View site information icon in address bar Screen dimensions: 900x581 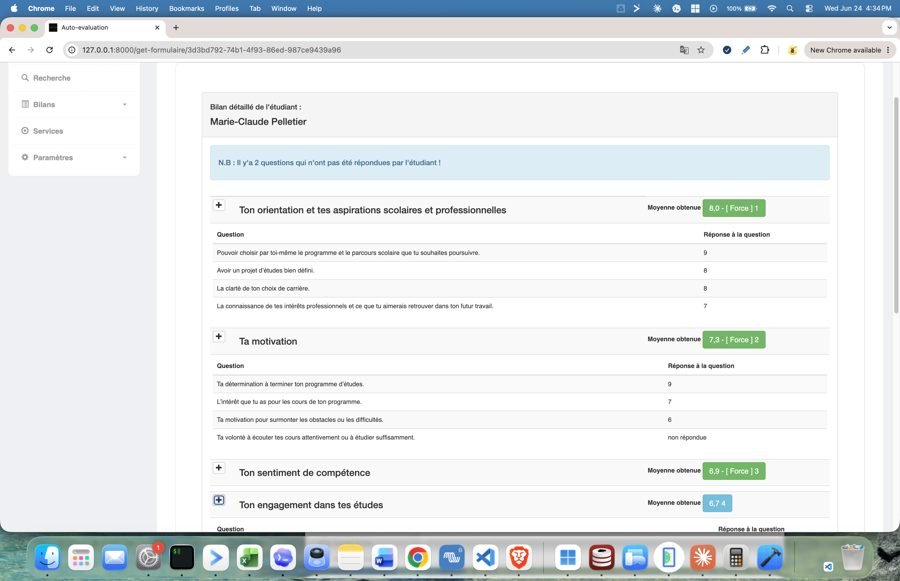point(72,50)
